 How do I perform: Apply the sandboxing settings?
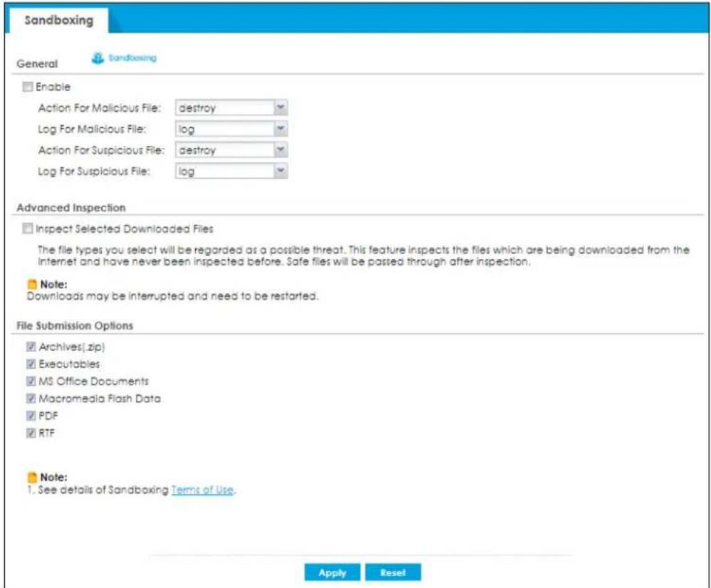pyautogui.click(x=333, y=572)
